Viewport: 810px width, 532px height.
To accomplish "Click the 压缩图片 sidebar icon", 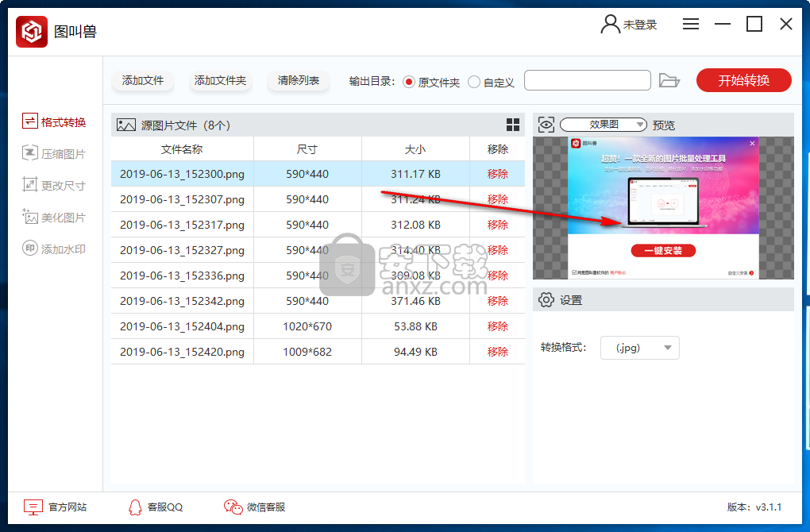I will [x=30, y=153].
